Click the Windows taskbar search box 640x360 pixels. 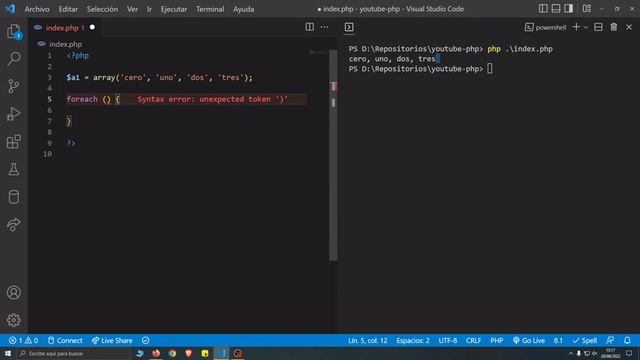click(x=73, y=353)
